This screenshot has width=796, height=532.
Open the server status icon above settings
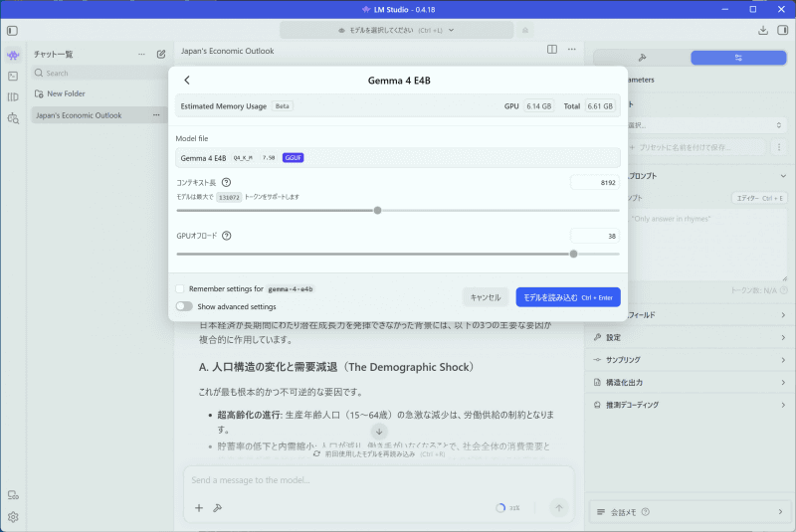pos(13,495)
